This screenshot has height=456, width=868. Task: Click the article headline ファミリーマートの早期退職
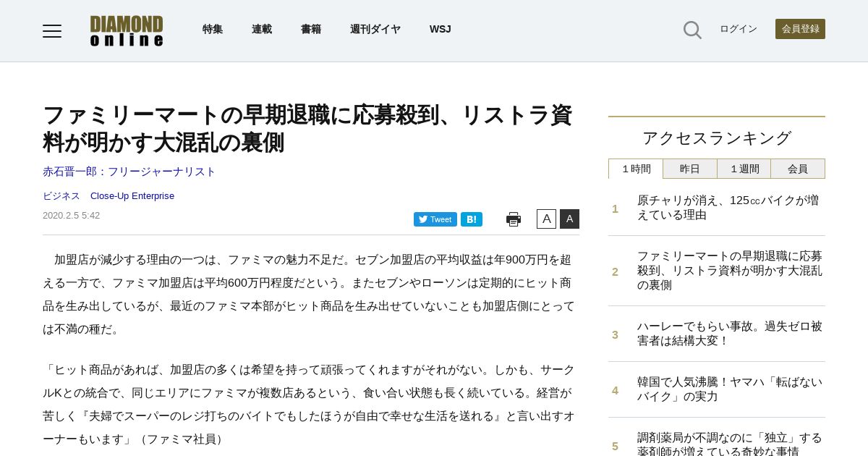(x=307, y=129)
